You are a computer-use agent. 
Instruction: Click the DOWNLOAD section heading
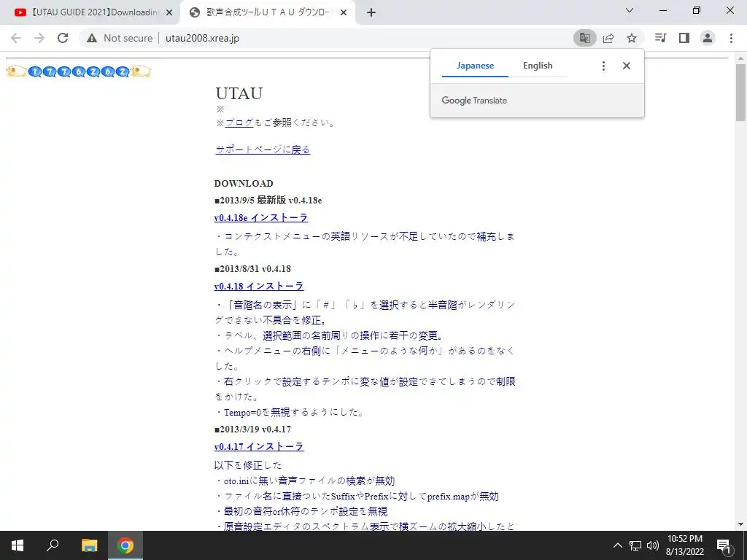click(244, 183)
